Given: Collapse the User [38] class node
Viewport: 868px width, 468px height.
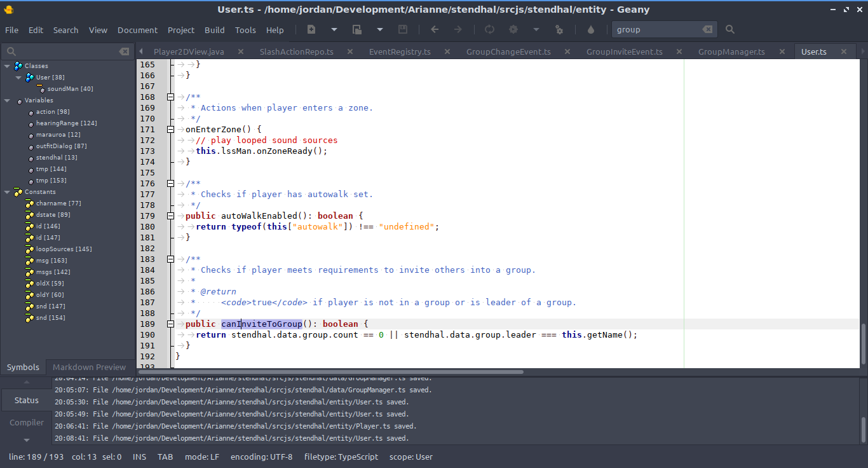Looking at the screenshot, I should click(18, 78).
